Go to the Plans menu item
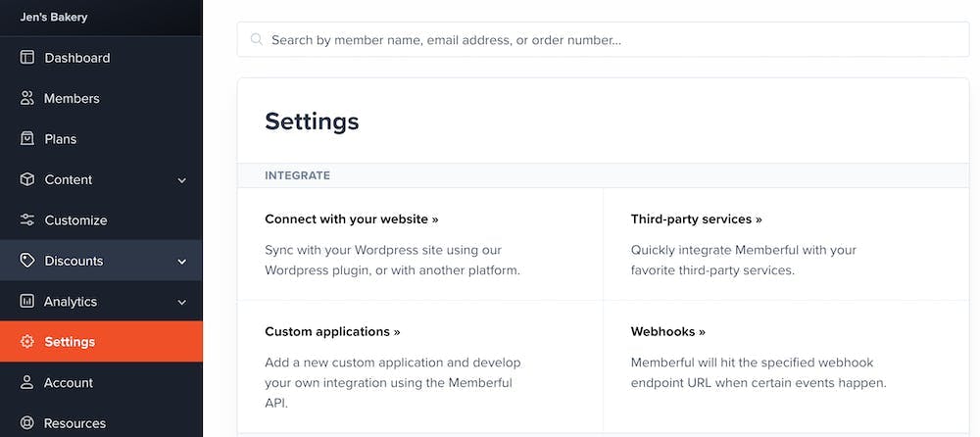980x437 pixels. tap(61, 139)
